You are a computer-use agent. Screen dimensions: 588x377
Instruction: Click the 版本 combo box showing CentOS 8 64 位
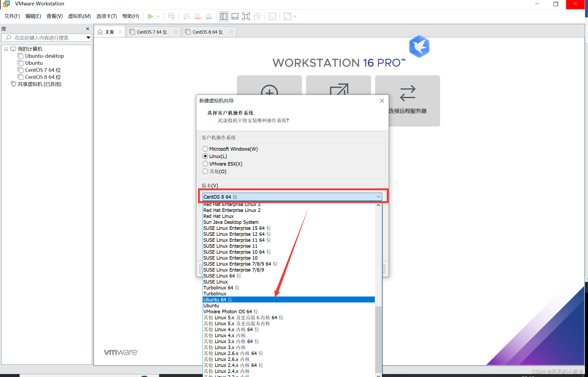pyautogui.click(x=292, y=197)
